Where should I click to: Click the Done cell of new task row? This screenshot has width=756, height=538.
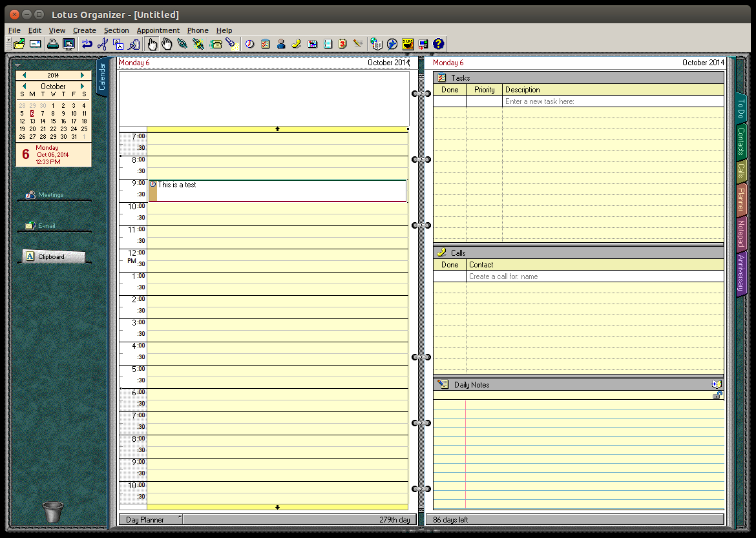tap(450, 101)
